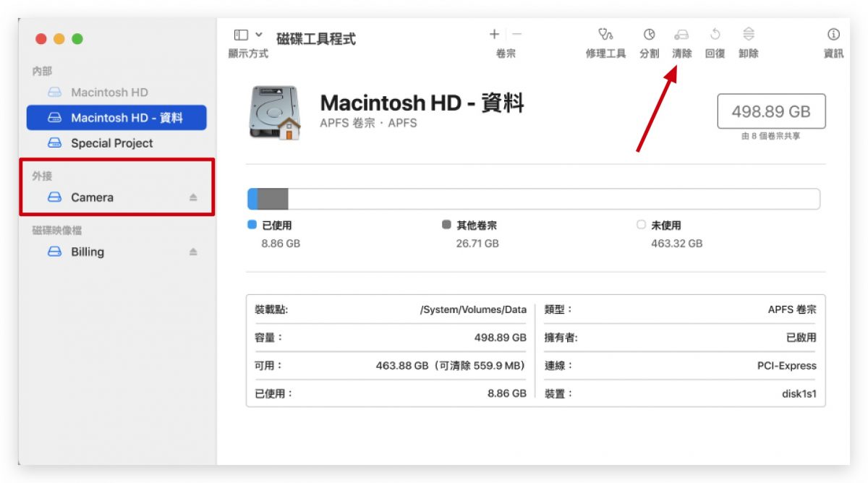The height and width of the screenshot is (483, 868).
Task: Click the white 未使用 legend swatch
Action: [x=641, y=225]
